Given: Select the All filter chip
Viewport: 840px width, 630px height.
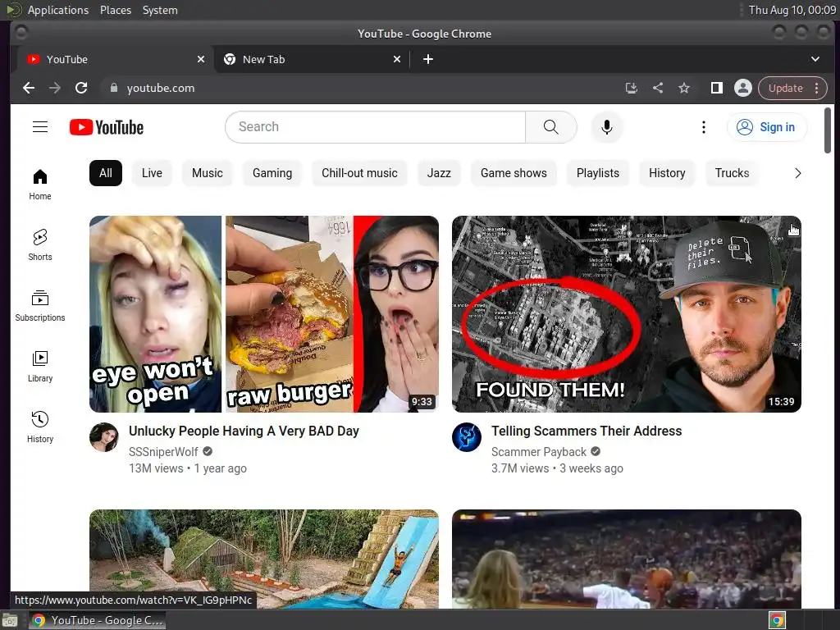Looking at the screenshot, I should pos(106,173).
